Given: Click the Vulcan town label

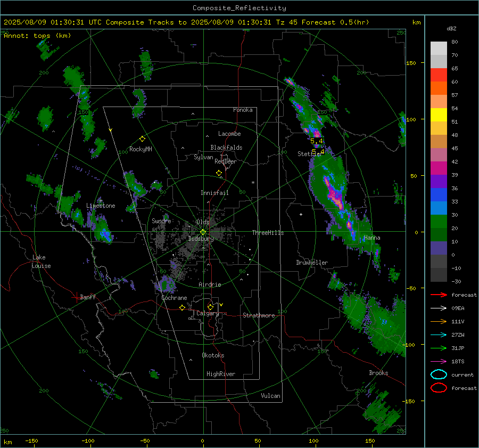Looking at the screenshot, I should click(x=271, y=396).
